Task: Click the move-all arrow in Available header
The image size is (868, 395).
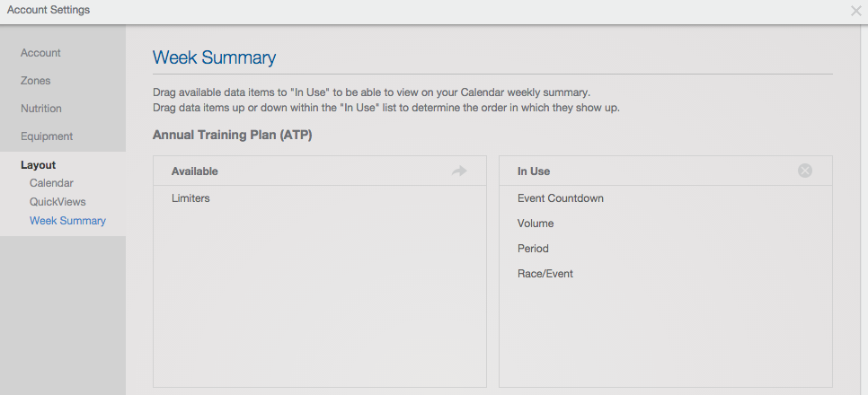Action: point(459,171)
